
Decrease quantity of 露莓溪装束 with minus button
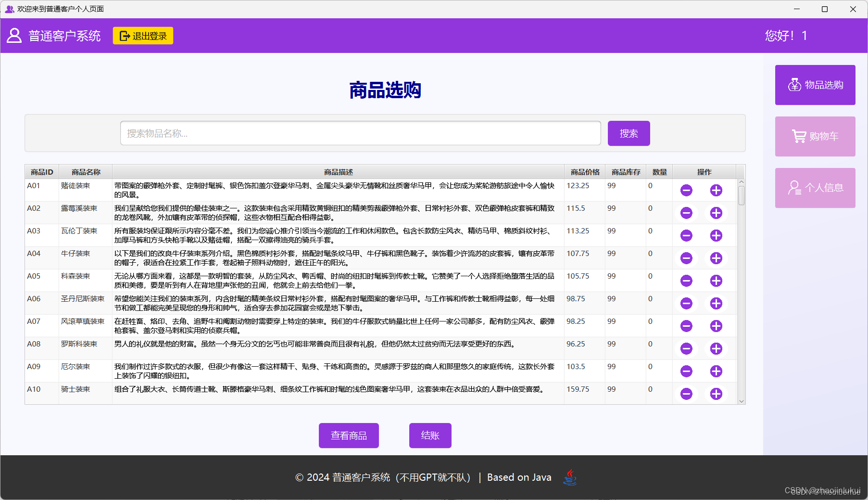(686, 213)
